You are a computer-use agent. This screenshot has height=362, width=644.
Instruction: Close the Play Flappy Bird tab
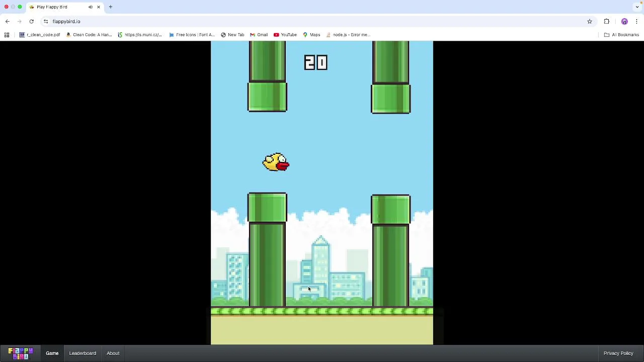(99, 7)
